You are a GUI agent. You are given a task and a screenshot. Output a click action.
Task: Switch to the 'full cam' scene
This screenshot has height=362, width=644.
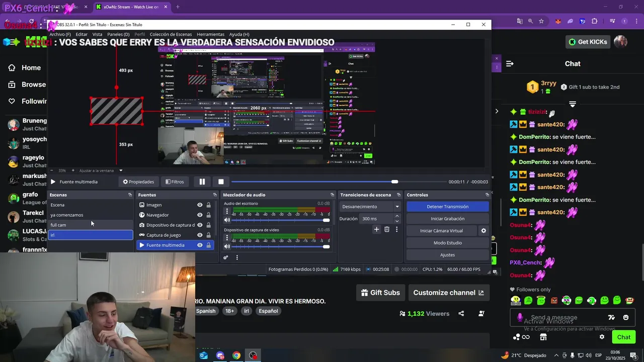pyautogui.click(x=91, y=225)
